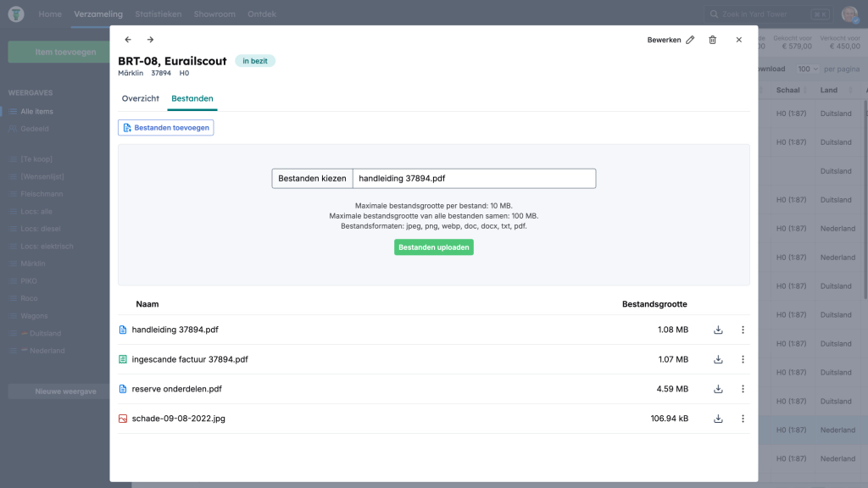
Task: Close the item detail dialog
Action: click(739, 40)
